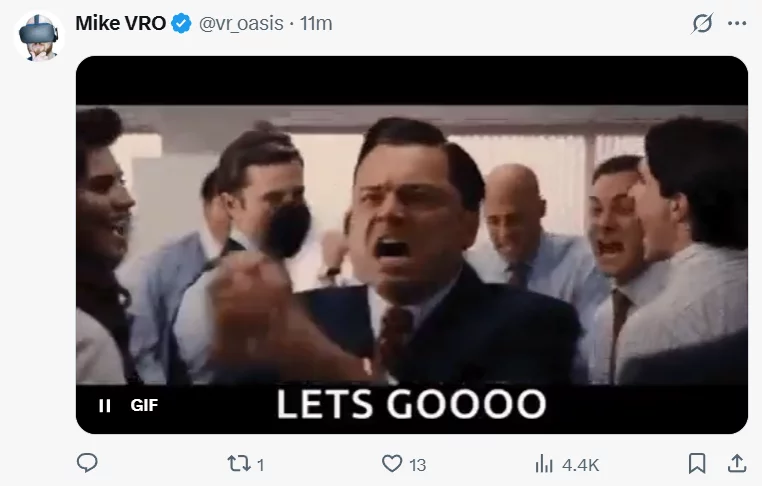Open Mike VRO's profile avatar

(x=39, y=36)
